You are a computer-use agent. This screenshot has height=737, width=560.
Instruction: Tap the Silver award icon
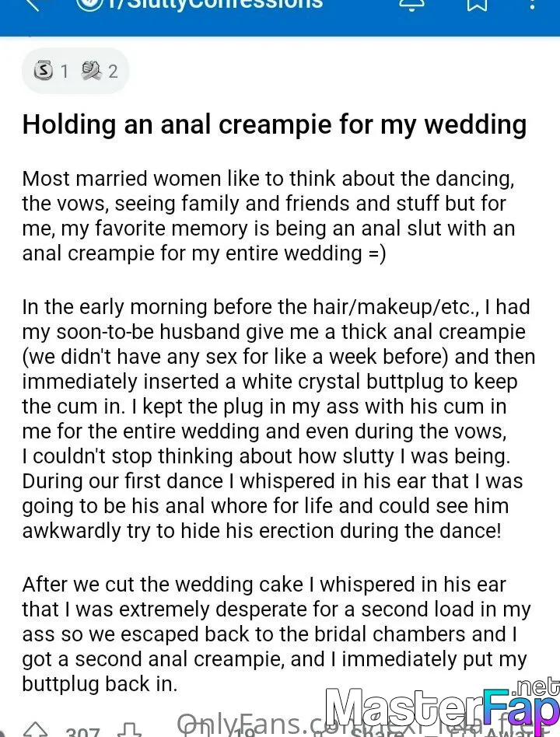[x=44, y=71]
